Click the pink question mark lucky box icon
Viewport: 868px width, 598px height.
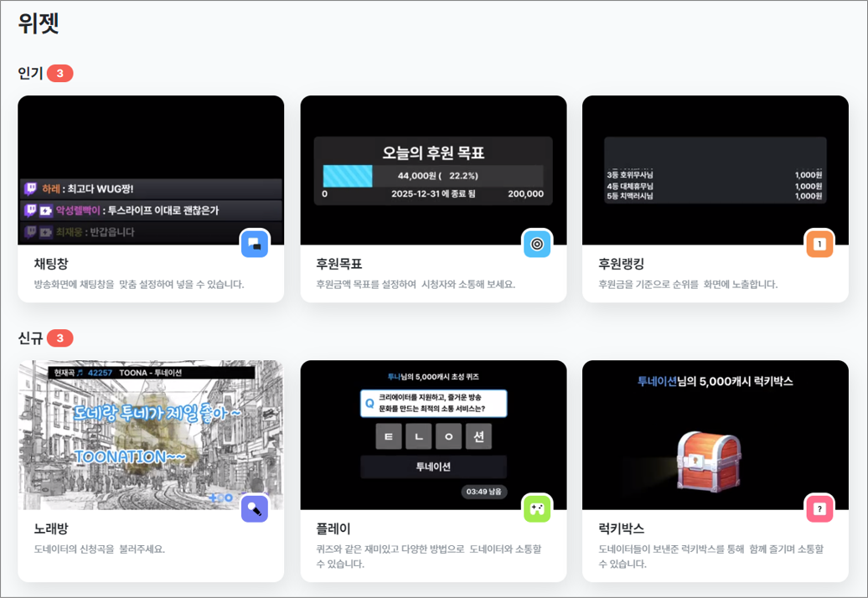click(x=819, y=508)
